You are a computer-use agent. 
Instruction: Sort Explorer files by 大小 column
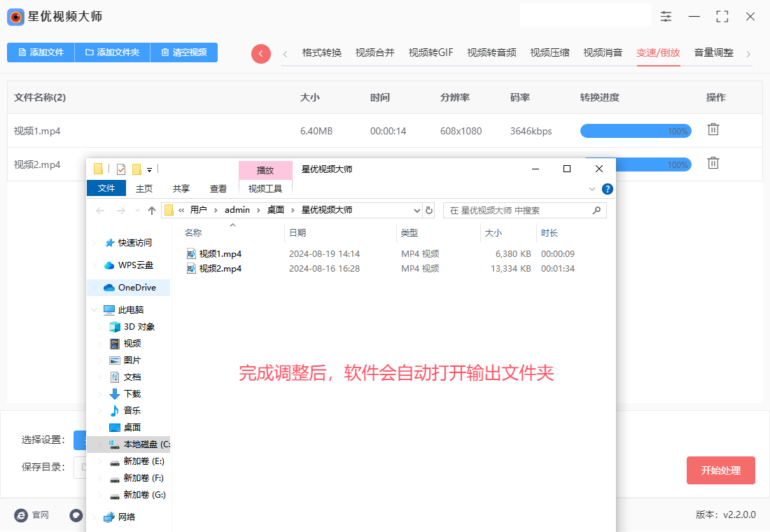tap(507, 233)
